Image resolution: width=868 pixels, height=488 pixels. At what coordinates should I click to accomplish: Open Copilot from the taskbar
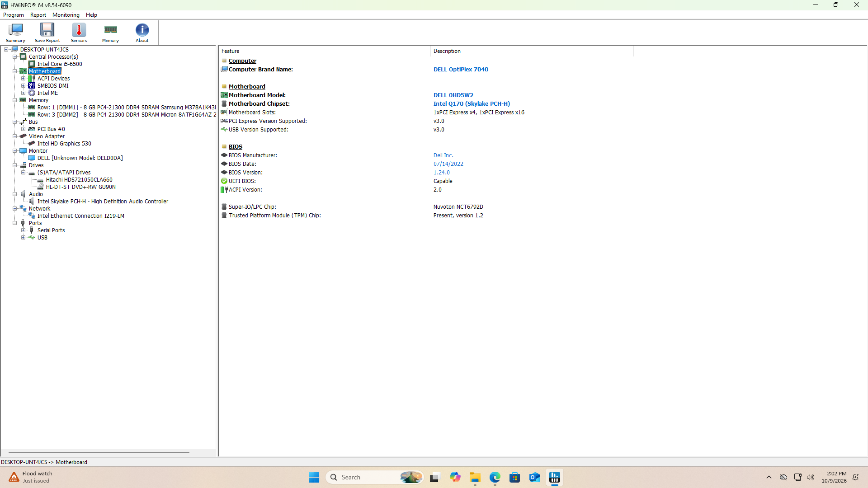455,477
